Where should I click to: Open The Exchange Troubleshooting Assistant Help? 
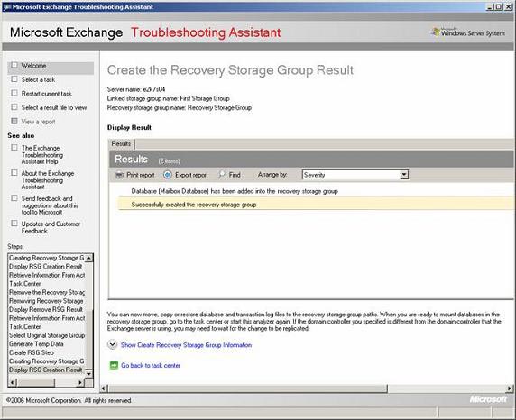(42, 155)
